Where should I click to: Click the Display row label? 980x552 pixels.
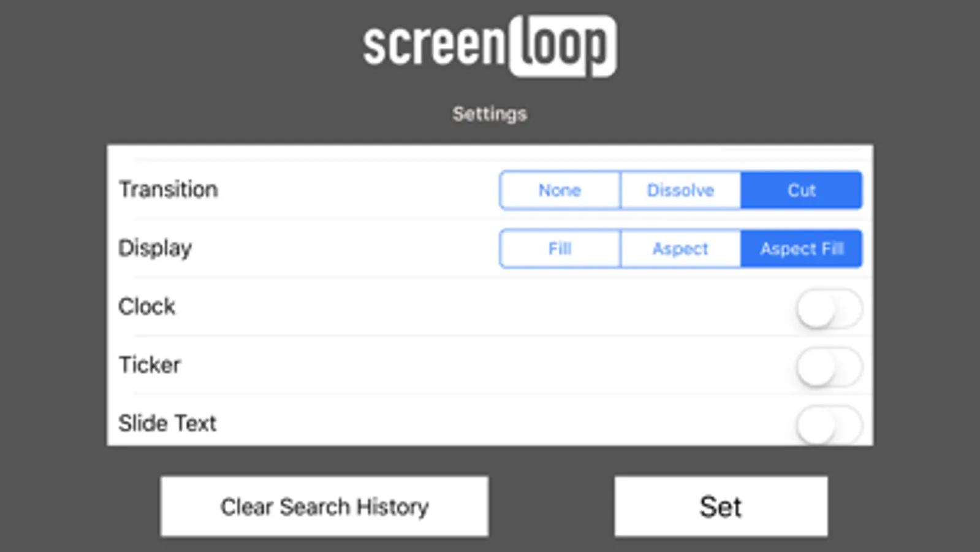point(155,248)
